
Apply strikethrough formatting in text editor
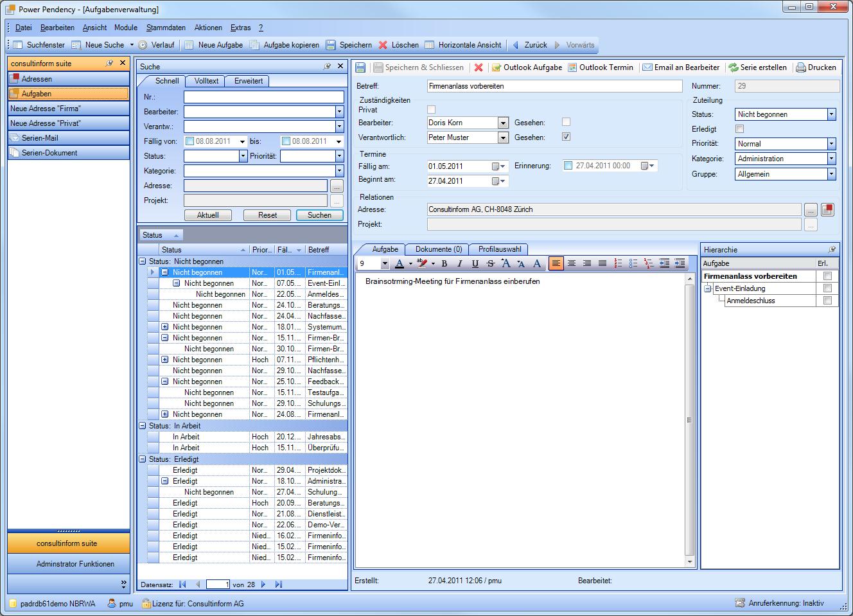click(491, 263)
